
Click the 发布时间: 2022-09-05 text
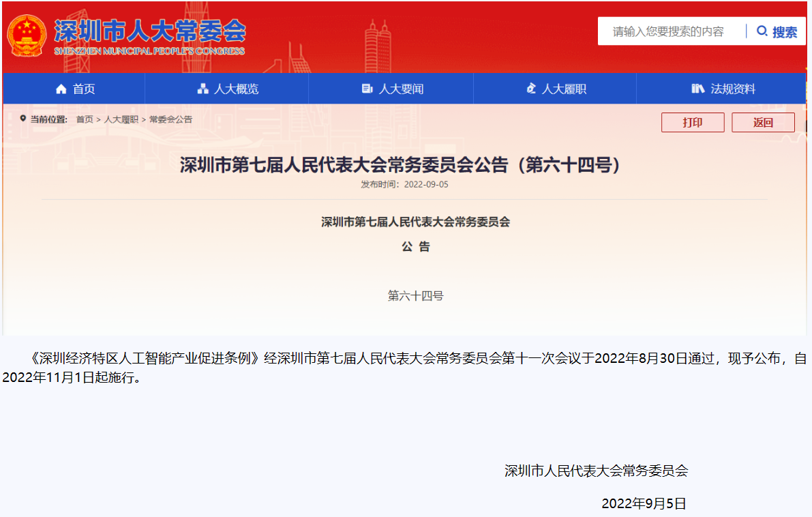(x=404, y=184)
